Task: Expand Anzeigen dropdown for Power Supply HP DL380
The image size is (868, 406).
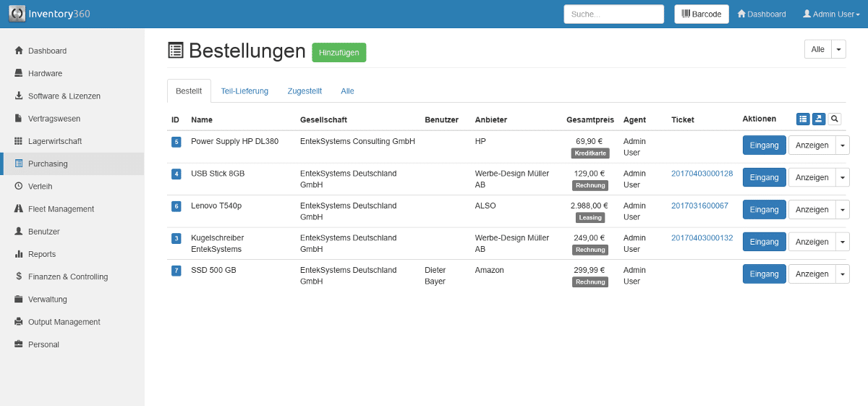Action: (x=842, y=145)
